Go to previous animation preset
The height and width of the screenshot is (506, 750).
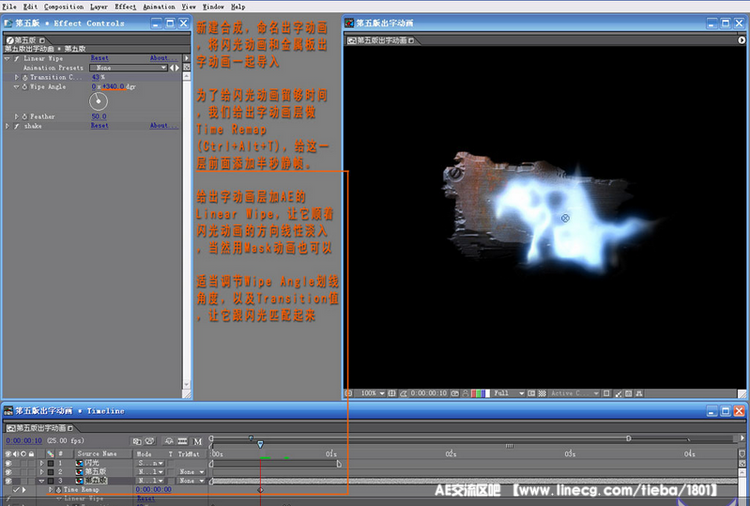(x=172, y=68)
